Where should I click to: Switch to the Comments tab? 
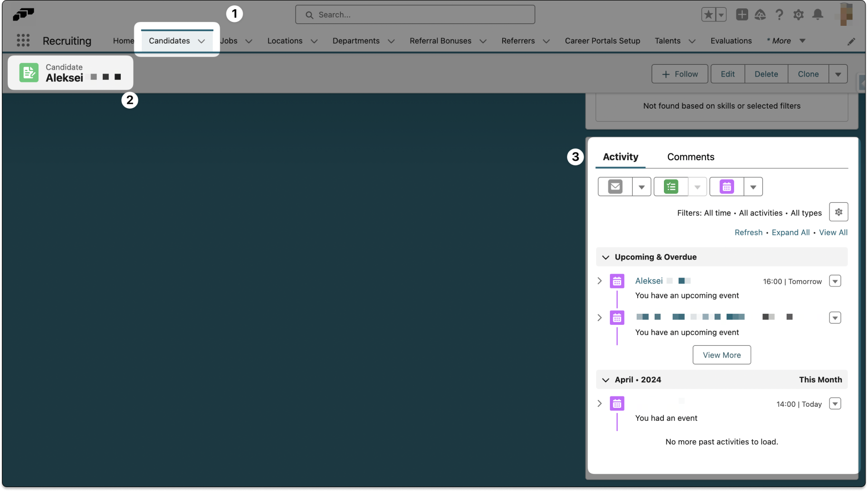691,156
